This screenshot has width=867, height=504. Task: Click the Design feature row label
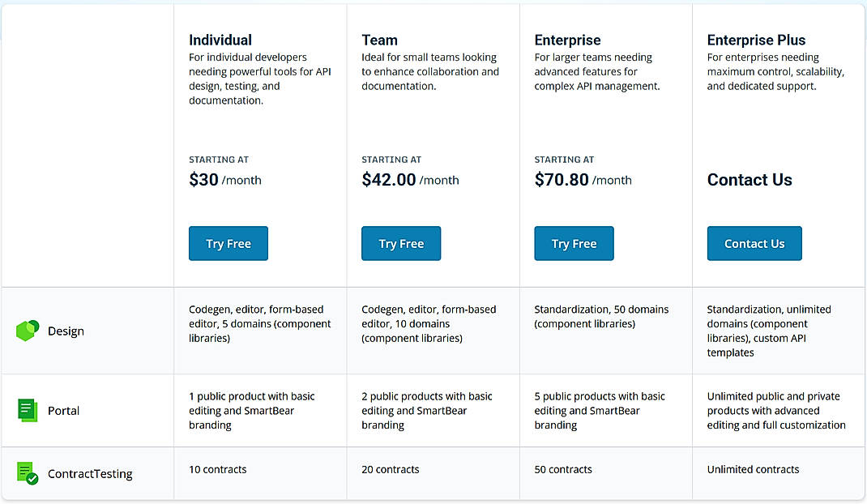click(x=65, y=331)
